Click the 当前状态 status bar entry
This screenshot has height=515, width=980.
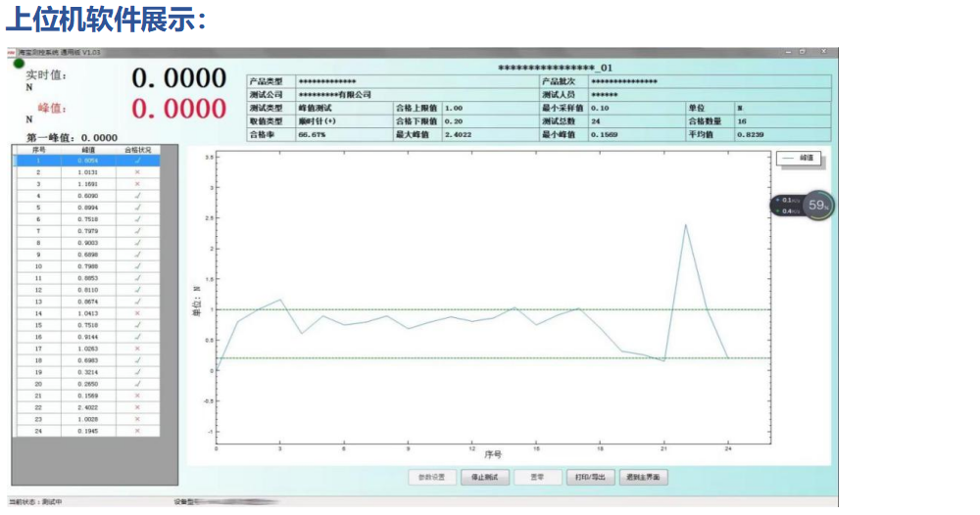pyautogui.click(x=35, y=502)
